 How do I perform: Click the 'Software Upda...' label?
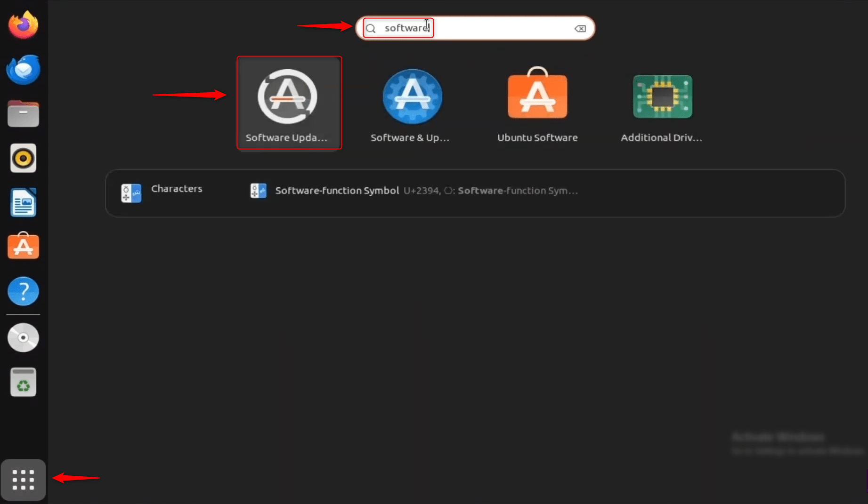coord(286,138)
